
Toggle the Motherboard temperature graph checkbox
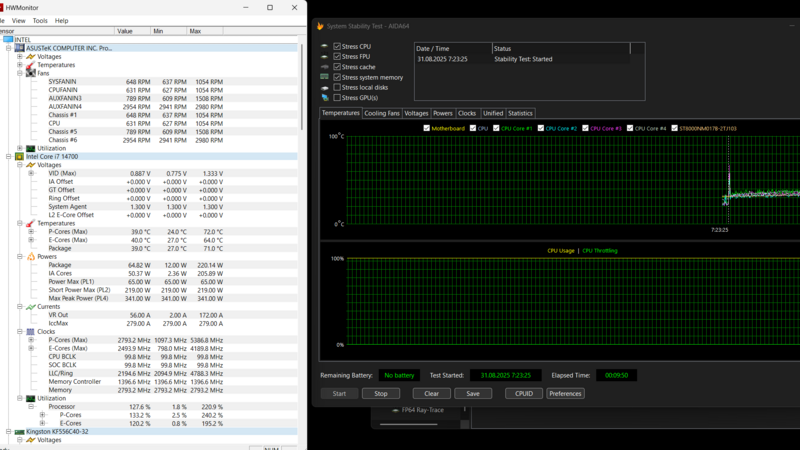(427, 128)
